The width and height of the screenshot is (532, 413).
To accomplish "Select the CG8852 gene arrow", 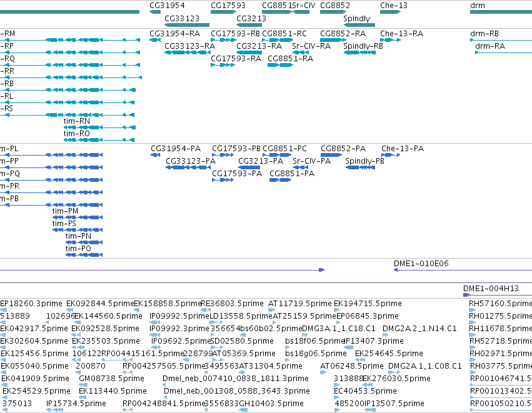I will 333,12.
